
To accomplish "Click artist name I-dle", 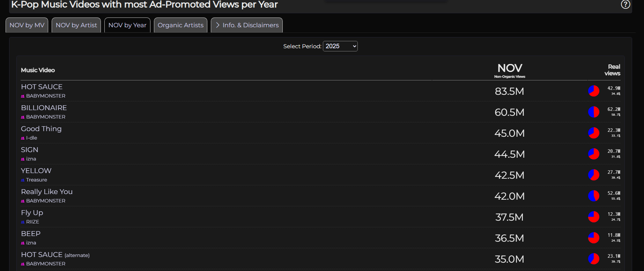I will 31,138.
